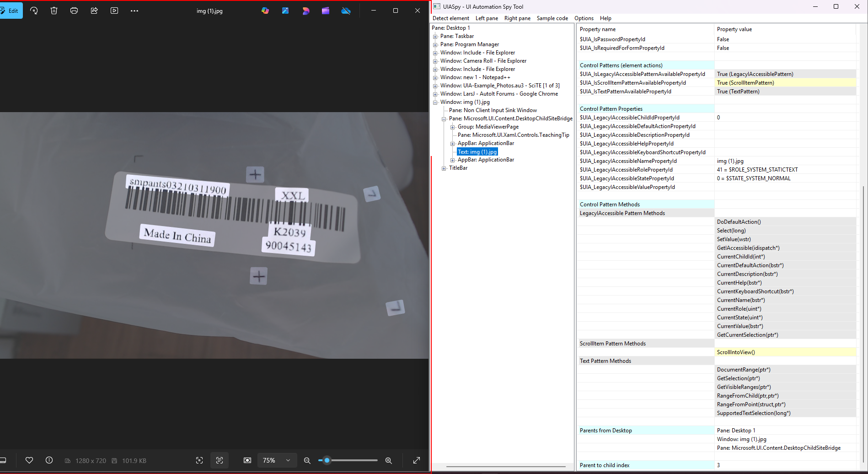
Task: Click the zoom in magnifier icon
Action: [388, 461]
